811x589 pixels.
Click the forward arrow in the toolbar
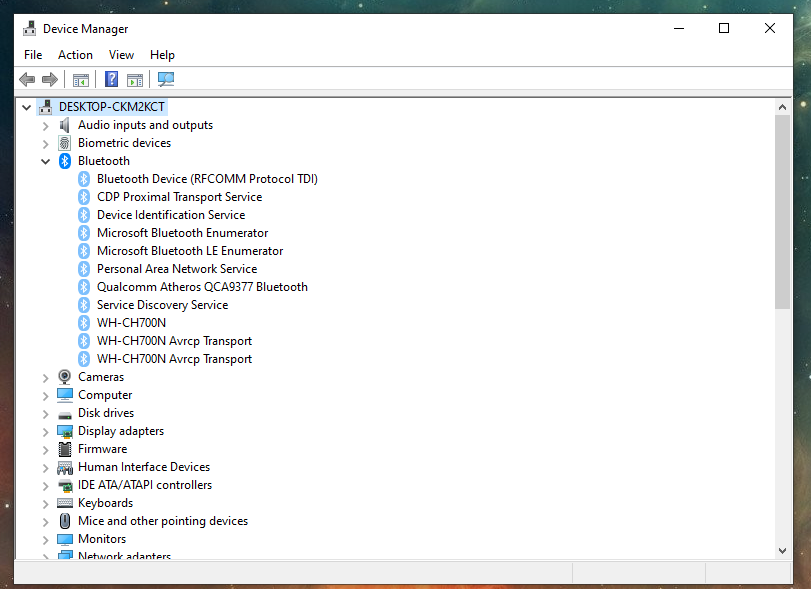(50, 80)
